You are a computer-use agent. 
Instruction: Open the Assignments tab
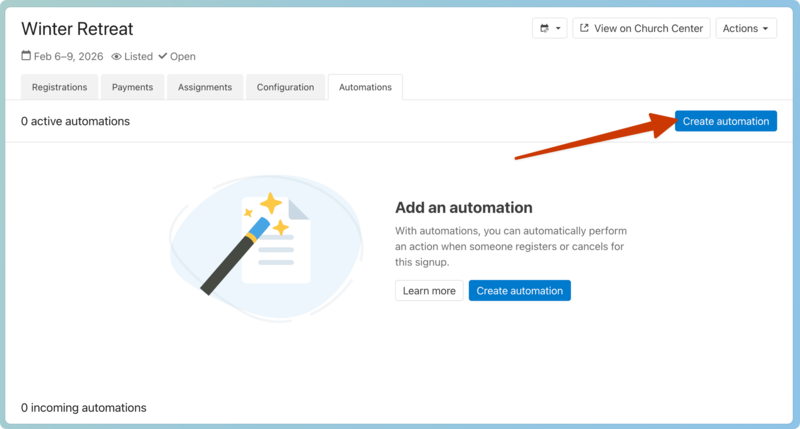click(x=205, y=87)
